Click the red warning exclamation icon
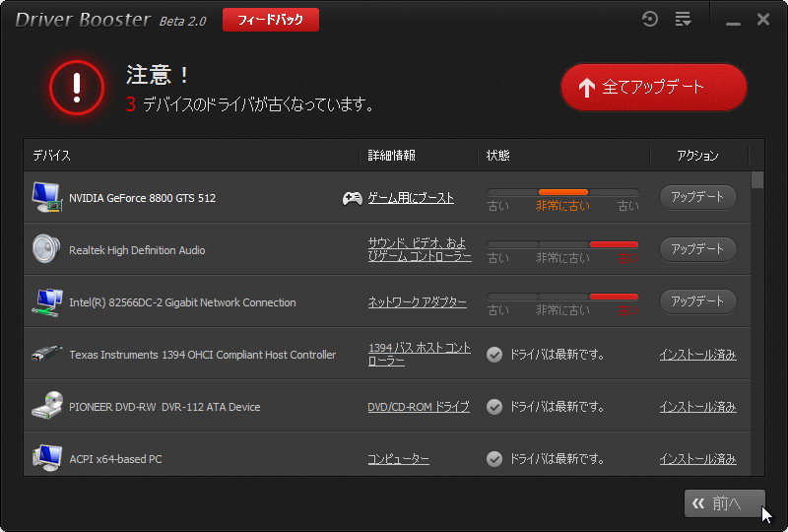This screenshot has height=532, width=788. click(x=77, y=88)
